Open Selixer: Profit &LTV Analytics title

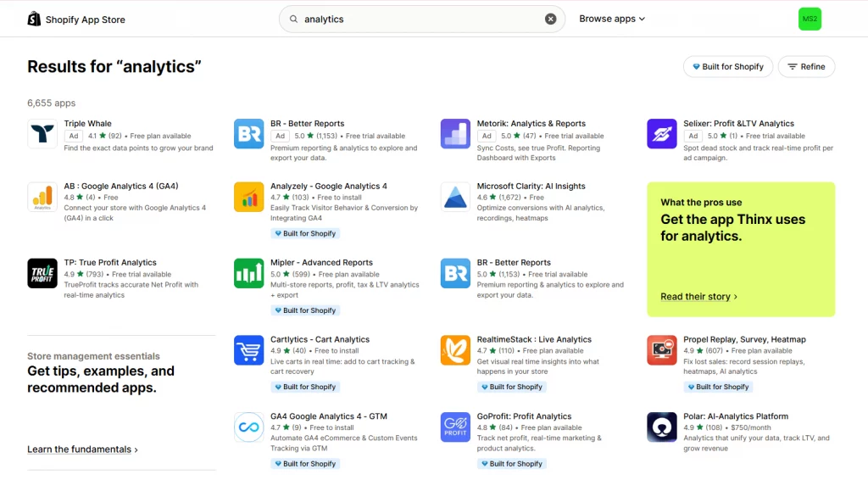pos(738,124)
